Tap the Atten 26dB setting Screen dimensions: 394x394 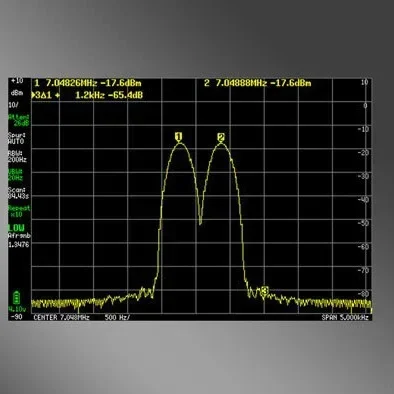19,120
